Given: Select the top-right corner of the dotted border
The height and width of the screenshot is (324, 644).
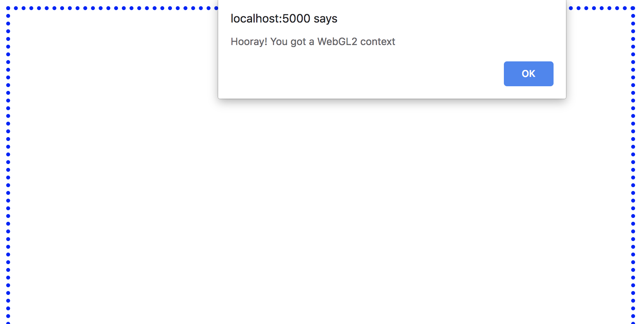Looking at the screenshot, I should (633, 8).
